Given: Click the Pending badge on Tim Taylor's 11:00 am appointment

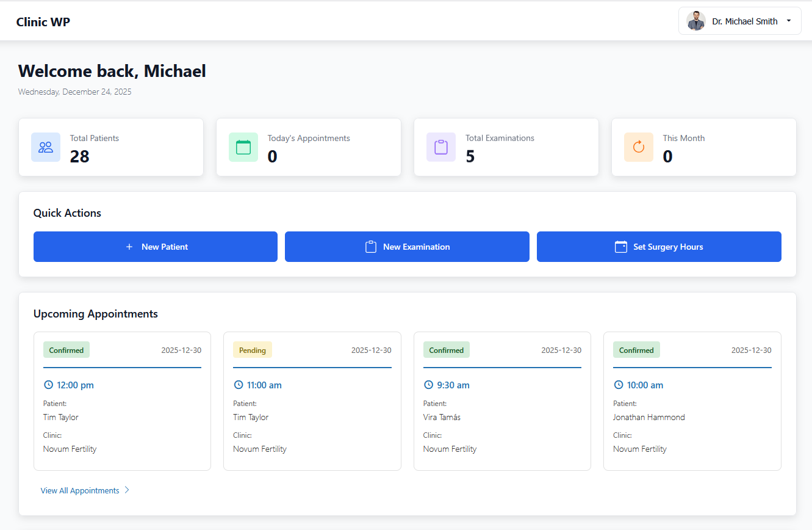Looking at the screenshot, I should [x=252, y=349].
